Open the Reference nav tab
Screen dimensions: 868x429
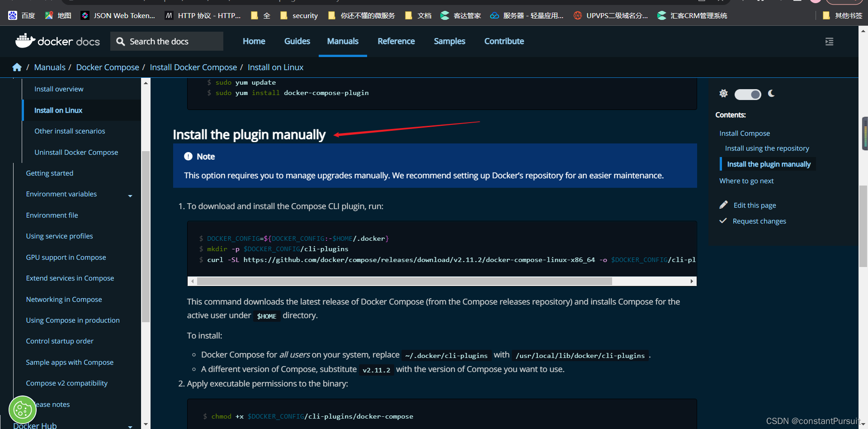coord(396,41)
